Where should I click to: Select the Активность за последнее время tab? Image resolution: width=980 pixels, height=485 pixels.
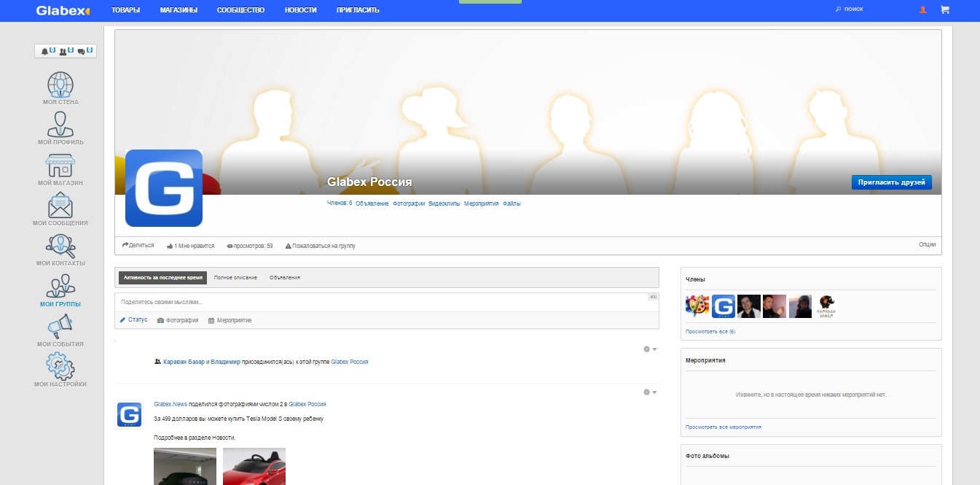pyautogui.click(x=163, y=278)
